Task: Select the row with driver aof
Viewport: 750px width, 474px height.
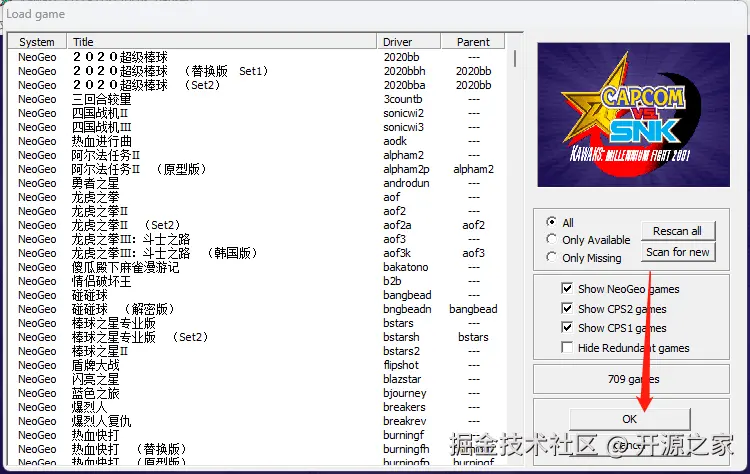Action: (x=256, y=197)
